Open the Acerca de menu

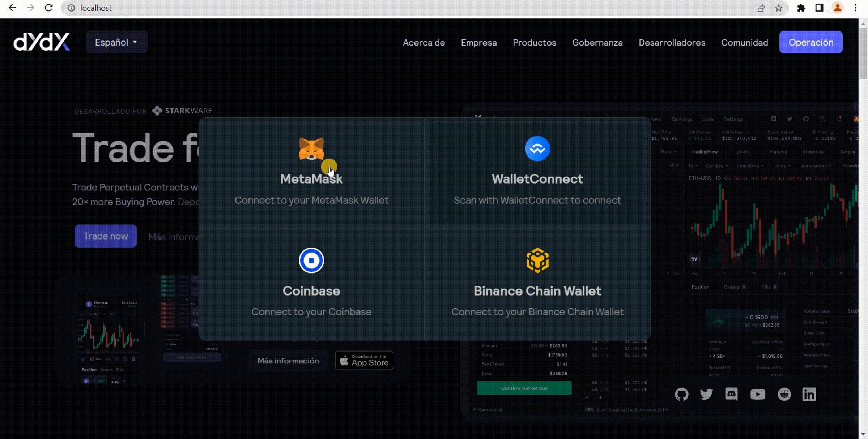pyautogui.click(x=424, y=42)
